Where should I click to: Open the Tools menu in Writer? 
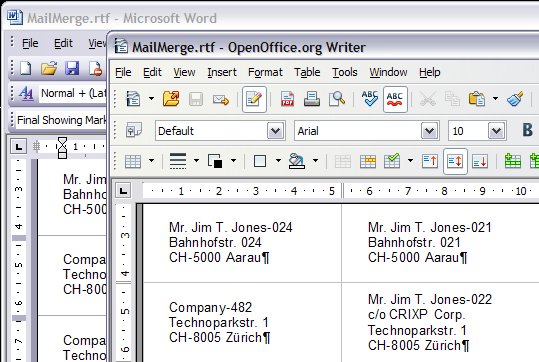pyautogui.click(x=344, y=72)
